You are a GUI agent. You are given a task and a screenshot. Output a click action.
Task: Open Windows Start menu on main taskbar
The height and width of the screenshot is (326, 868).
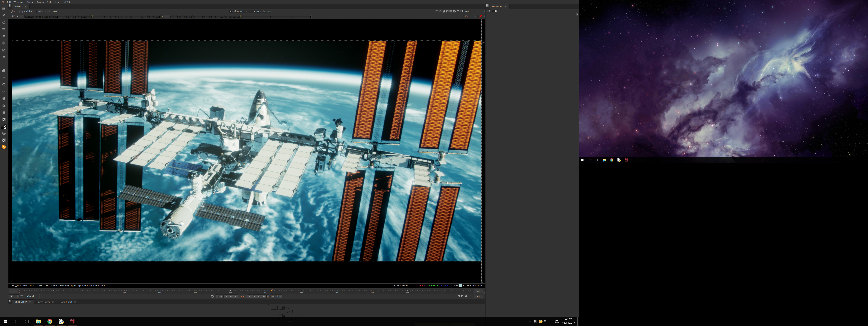point(5,322)
